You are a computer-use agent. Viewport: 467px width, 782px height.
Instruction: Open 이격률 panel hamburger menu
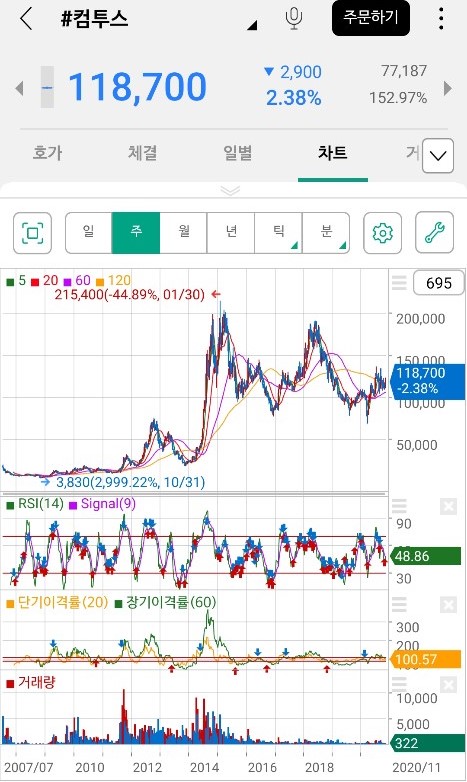399,604
